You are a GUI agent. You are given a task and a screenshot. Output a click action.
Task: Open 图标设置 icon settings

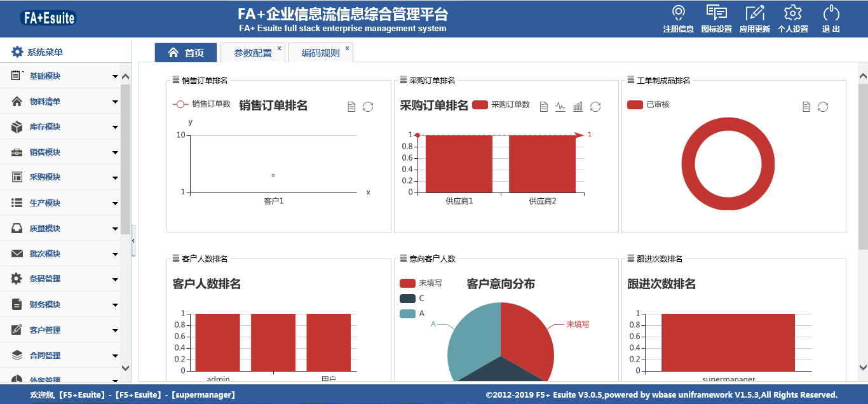coord(716,13)
